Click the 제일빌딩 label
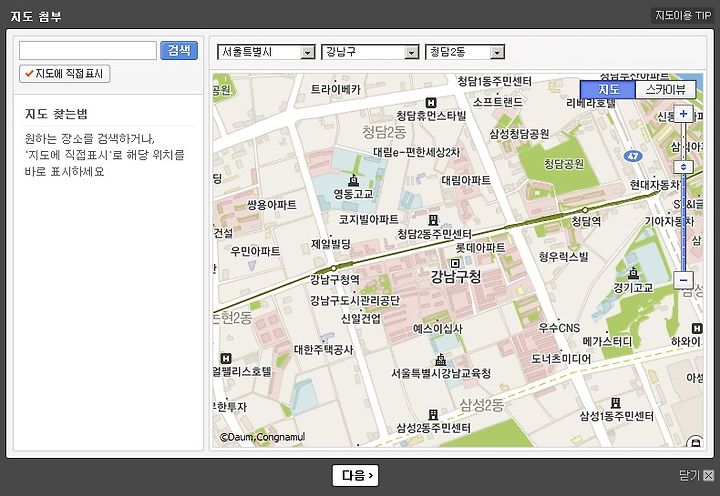 click(331, 244)
